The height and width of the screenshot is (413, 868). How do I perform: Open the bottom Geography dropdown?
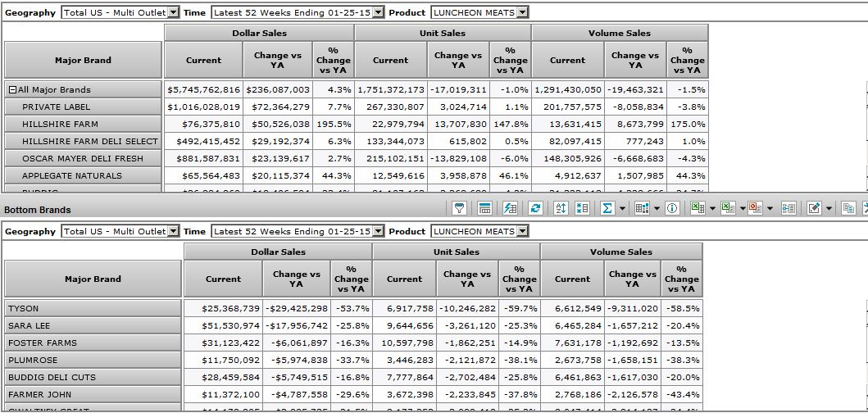(x=173, y=232)
